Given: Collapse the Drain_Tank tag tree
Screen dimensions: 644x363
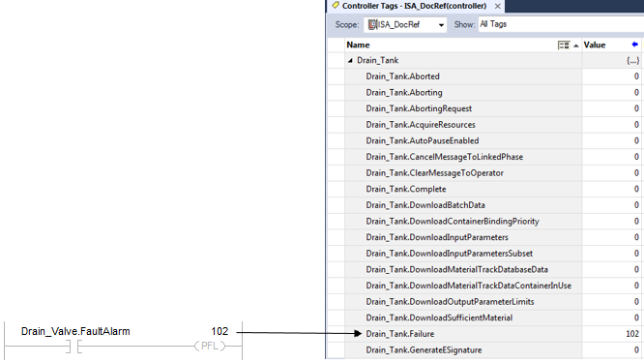Looking at the screenshot, I should (x=350, y=60).
